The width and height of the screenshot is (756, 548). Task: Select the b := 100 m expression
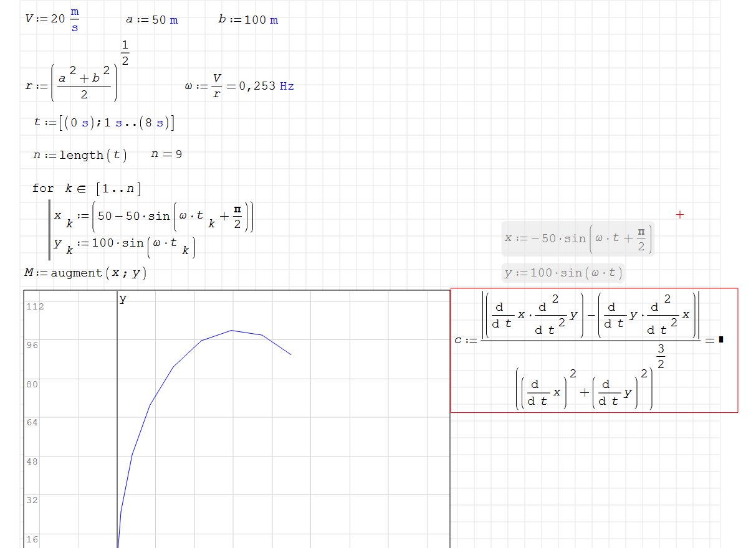[248, 20]
